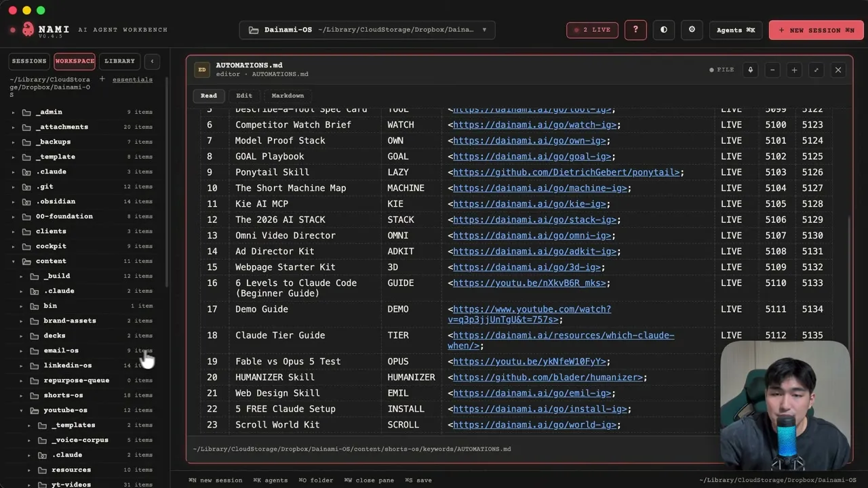
Task: Expand the shorts-os folder arrow
Action: pyautogui.click(x=21, y=395)
